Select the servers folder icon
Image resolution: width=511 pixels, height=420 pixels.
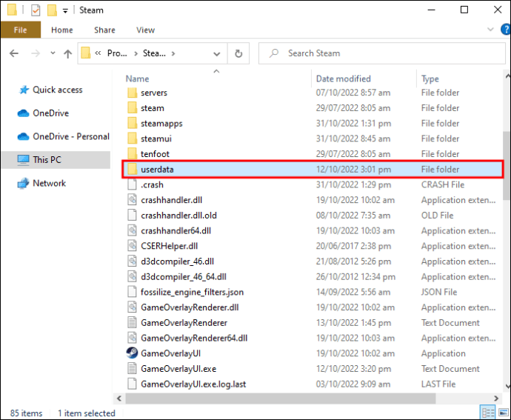(x=132, y=93)
